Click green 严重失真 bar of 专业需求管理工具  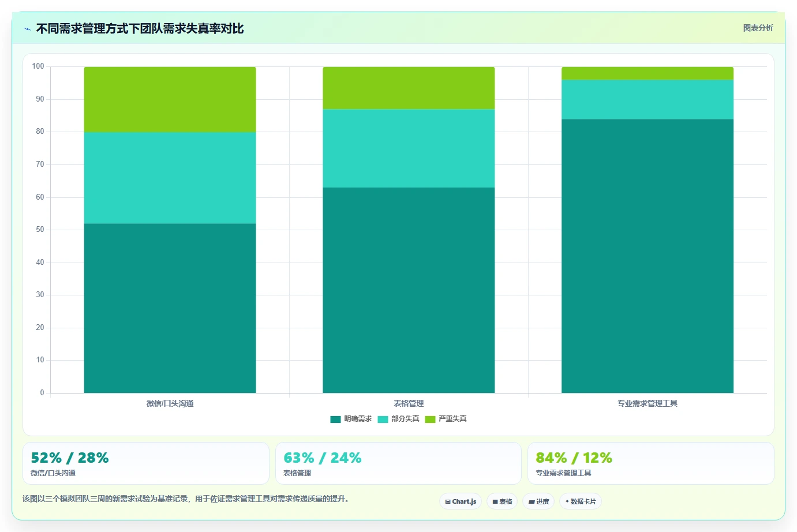(648, 73)
